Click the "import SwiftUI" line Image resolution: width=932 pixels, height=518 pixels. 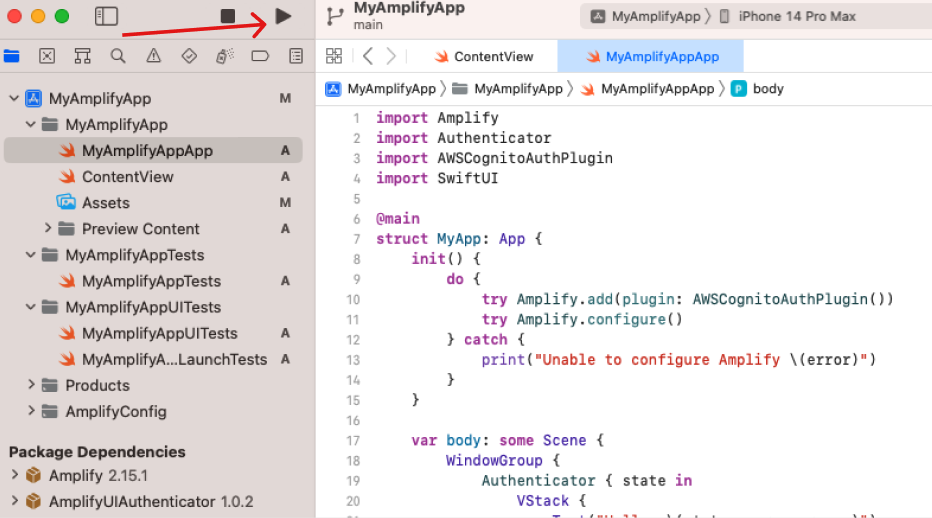tap(437, 178)
